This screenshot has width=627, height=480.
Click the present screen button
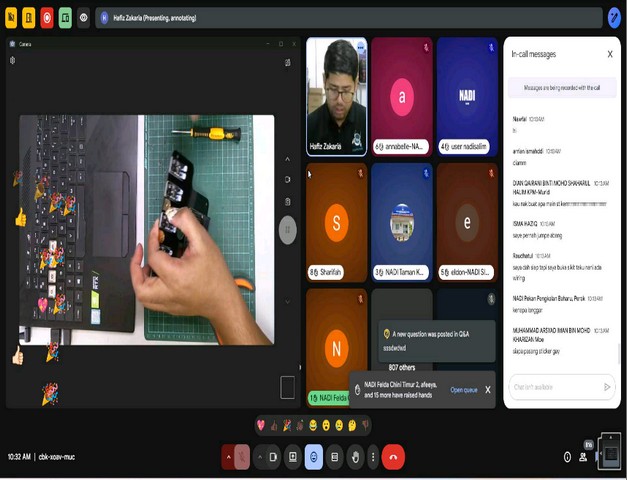293,457
